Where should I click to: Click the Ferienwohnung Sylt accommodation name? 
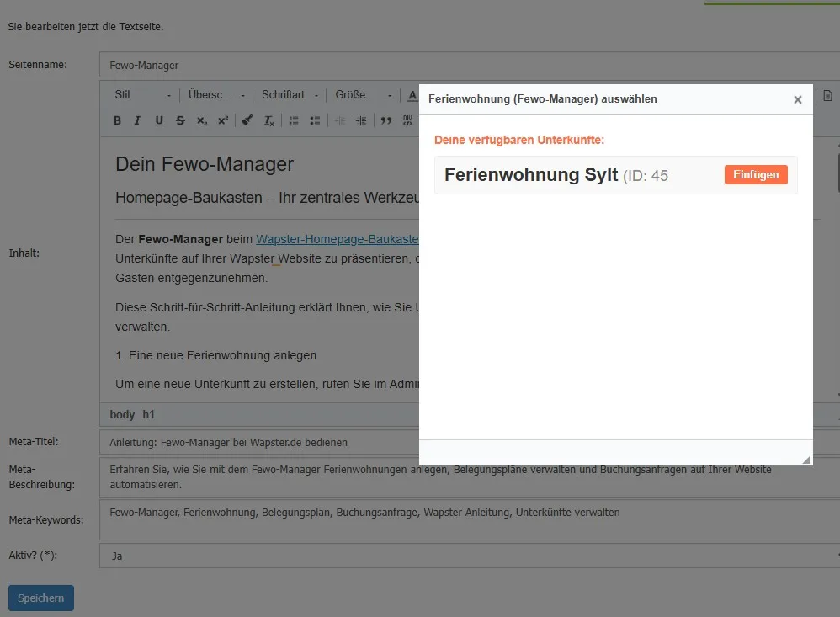531,174
